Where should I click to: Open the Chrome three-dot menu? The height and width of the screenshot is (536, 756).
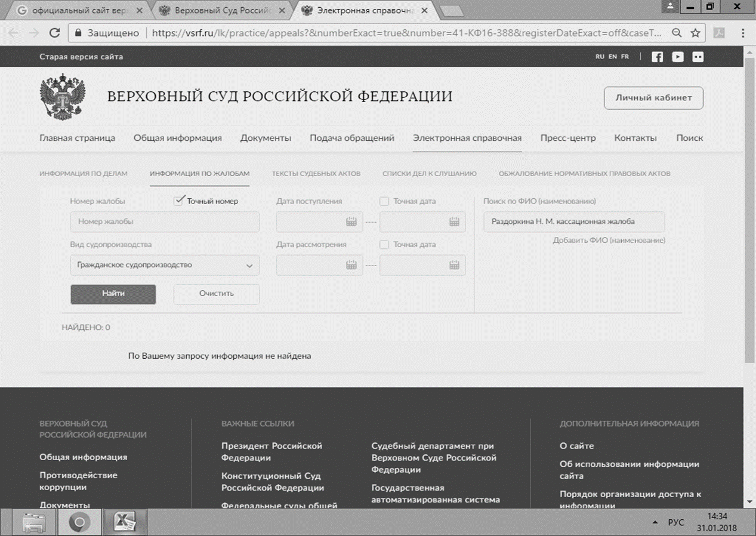click(743, 33)
